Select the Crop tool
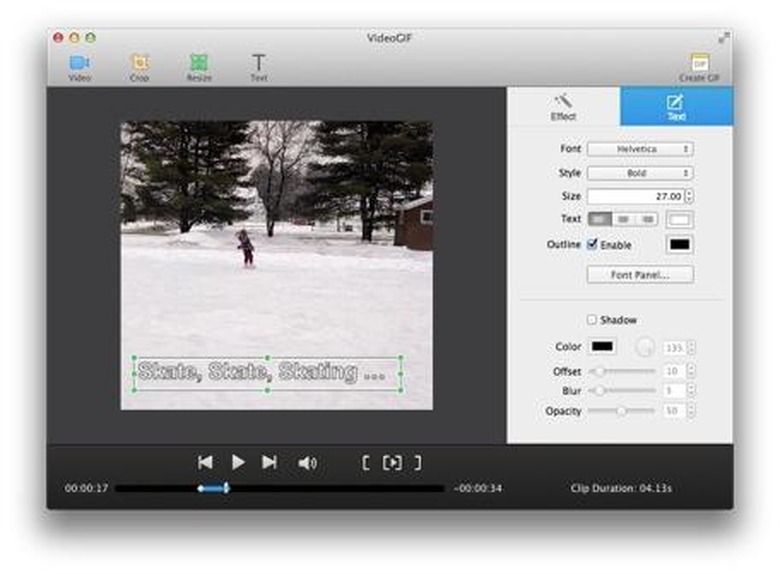Viewport: 780px width, 574px height. click(x=139, y=68)
